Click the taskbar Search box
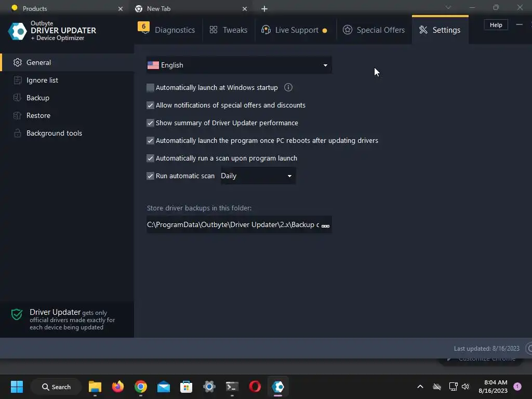This screenshot has height=399, width=532. click(56, 387)
